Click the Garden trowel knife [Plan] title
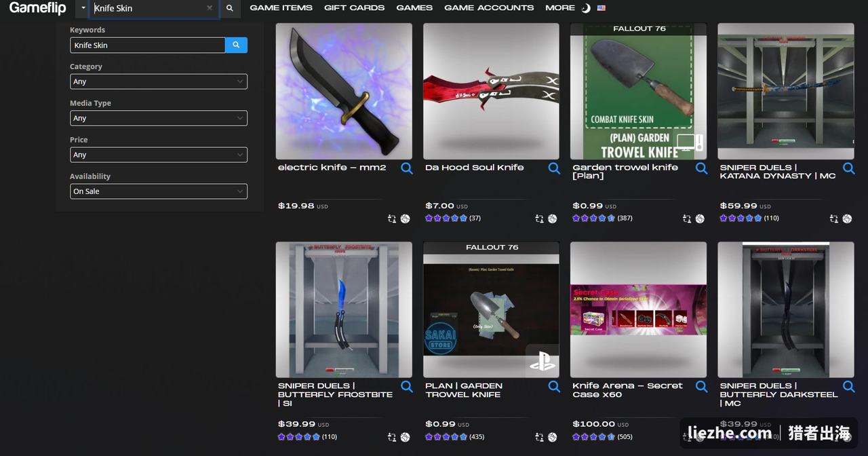This screenshot has height=456, width=868. pos(625,172)
